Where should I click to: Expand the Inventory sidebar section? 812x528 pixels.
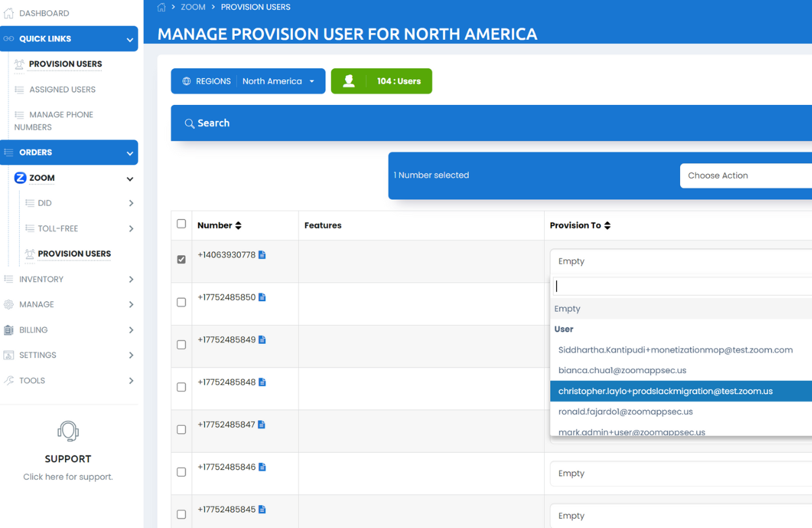tap(68, 279)
